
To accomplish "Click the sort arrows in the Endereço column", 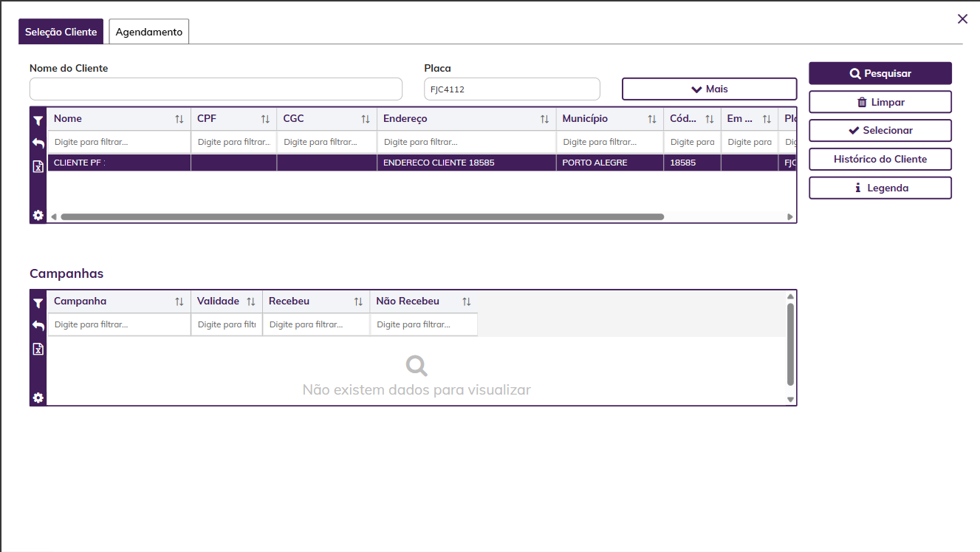I will tap(544, 119).
